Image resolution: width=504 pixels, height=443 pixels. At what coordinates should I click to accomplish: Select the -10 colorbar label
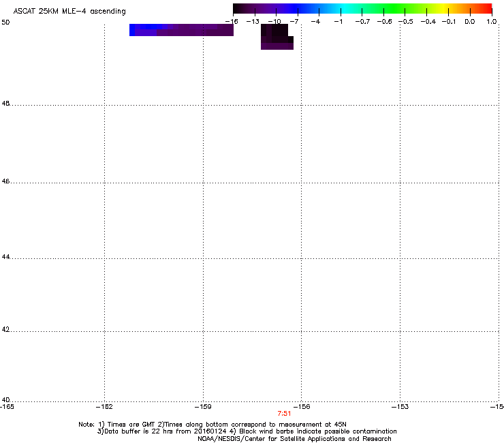(x=274, y=22)
